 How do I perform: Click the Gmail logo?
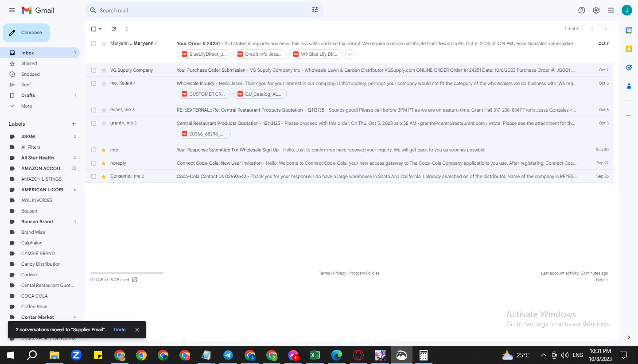coord(38,10)
